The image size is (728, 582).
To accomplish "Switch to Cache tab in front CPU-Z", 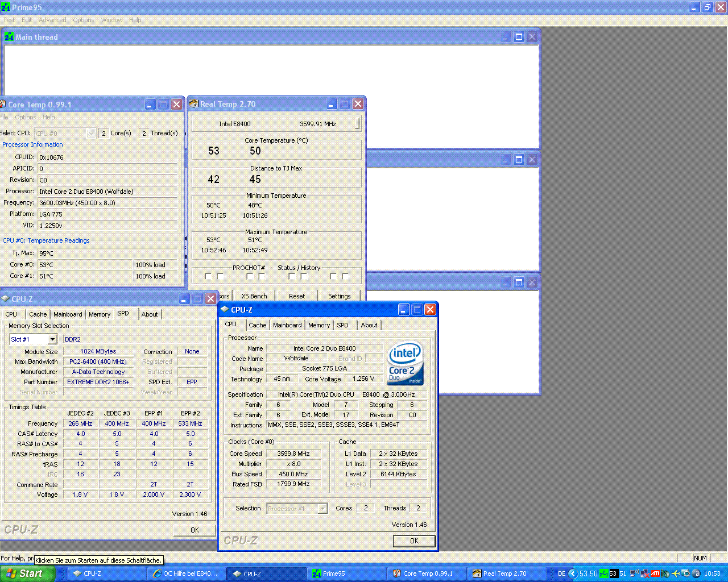I will tap(257, 325).
